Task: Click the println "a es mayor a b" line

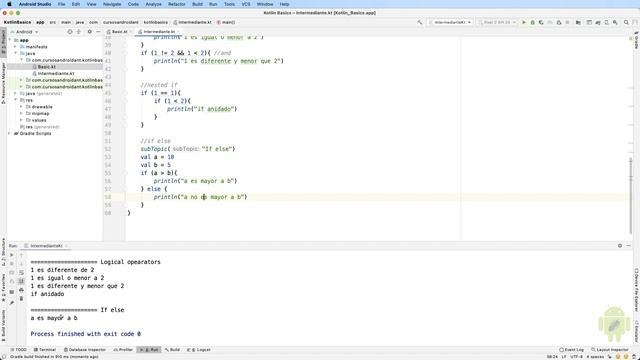Action: pos(195,181)
